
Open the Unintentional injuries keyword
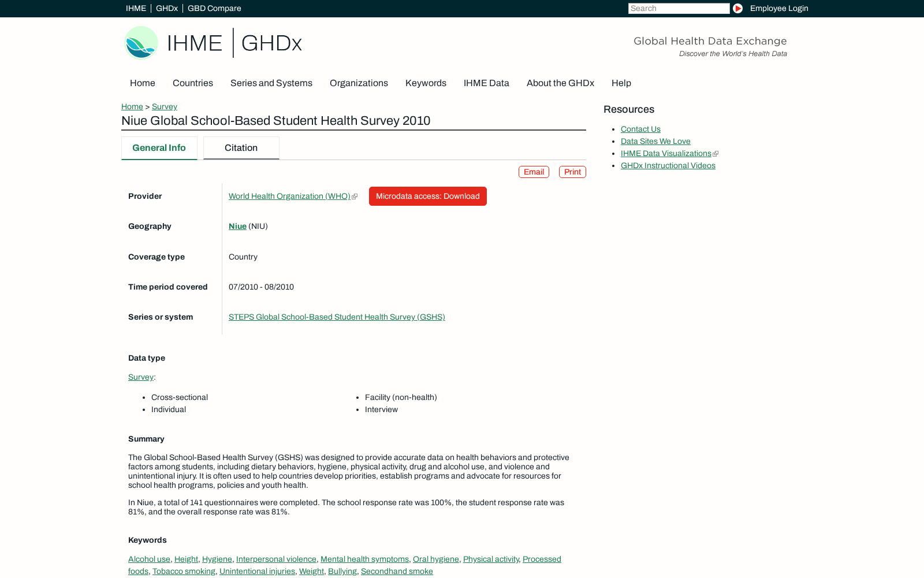point(257,572)
